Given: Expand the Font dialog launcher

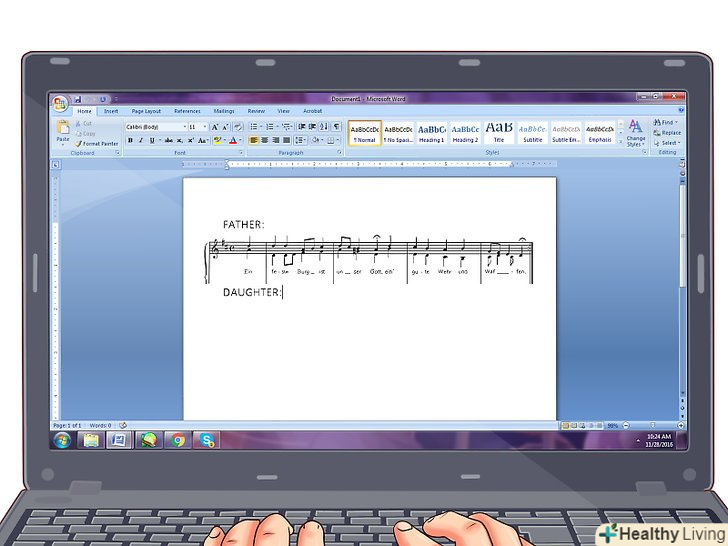Looking at the screenshot, I should [241, 153].
